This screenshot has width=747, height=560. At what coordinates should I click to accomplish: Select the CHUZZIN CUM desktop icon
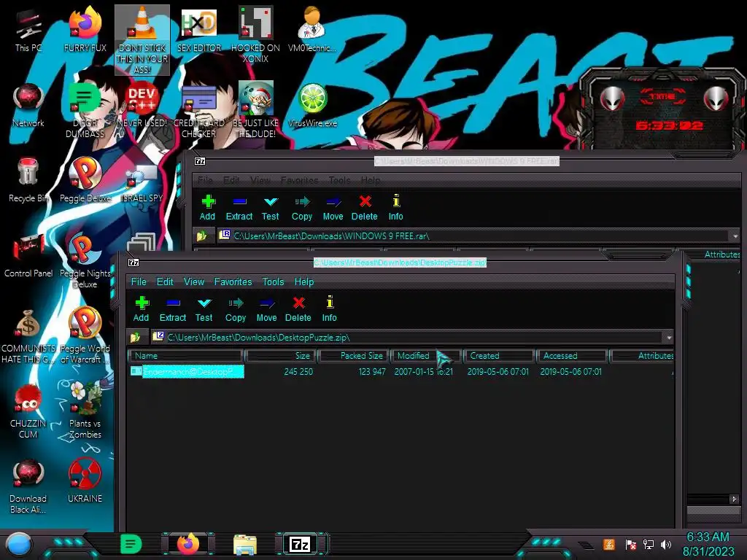(x=28, y=411)
